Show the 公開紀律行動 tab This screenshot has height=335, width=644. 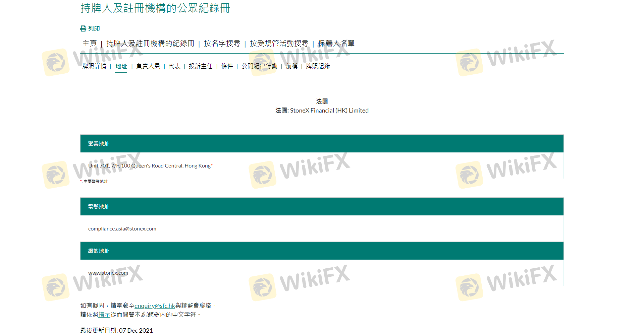pyautogui.click(x=259, y=66)
